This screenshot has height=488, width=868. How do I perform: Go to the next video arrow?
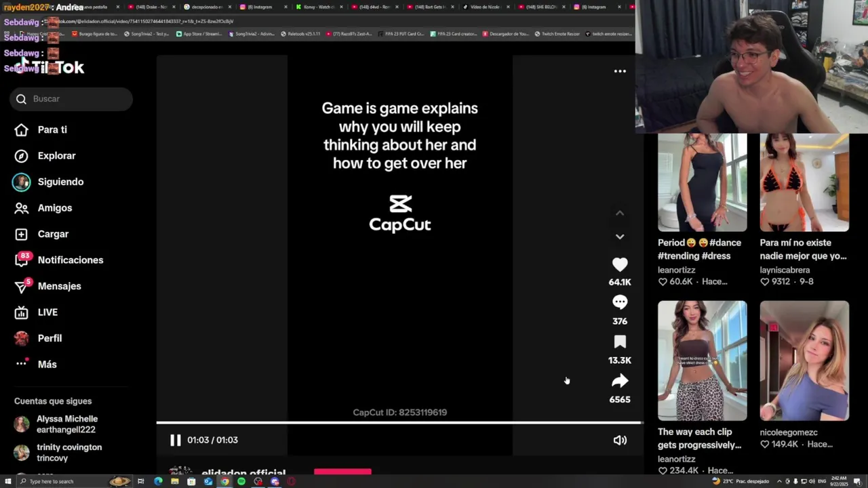tap(620, 237)
